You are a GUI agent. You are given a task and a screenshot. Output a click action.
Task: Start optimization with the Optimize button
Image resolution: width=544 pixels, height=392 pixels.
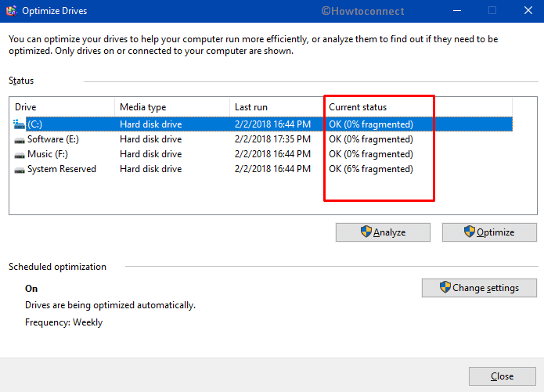(x=489, y=232)
